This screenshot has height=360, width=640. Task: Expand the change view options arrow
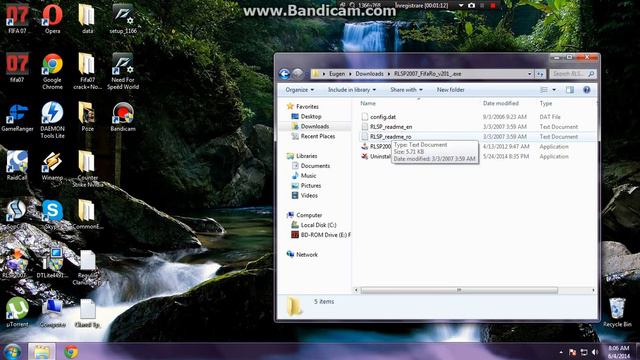click(554, 90)
